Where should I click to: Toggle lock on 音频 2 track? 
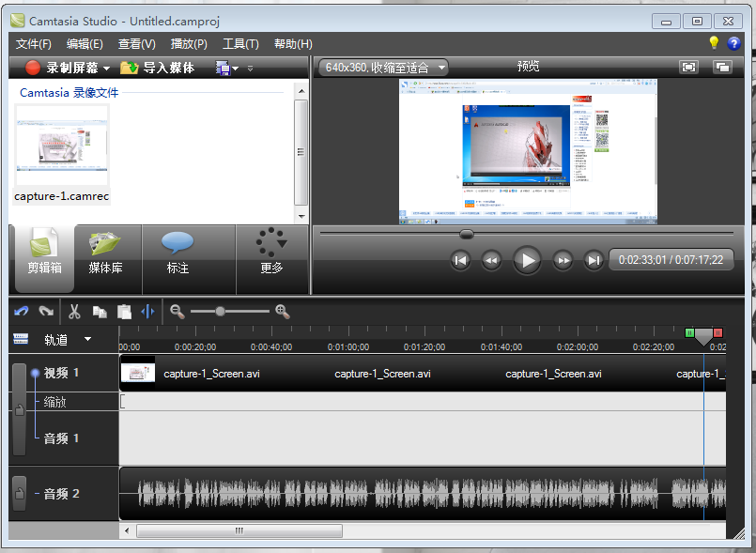[20, 493]
